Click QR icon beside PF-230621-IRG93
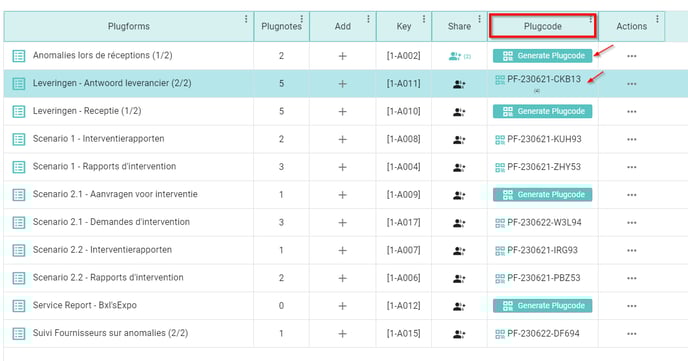 click(x=500, y=251)
